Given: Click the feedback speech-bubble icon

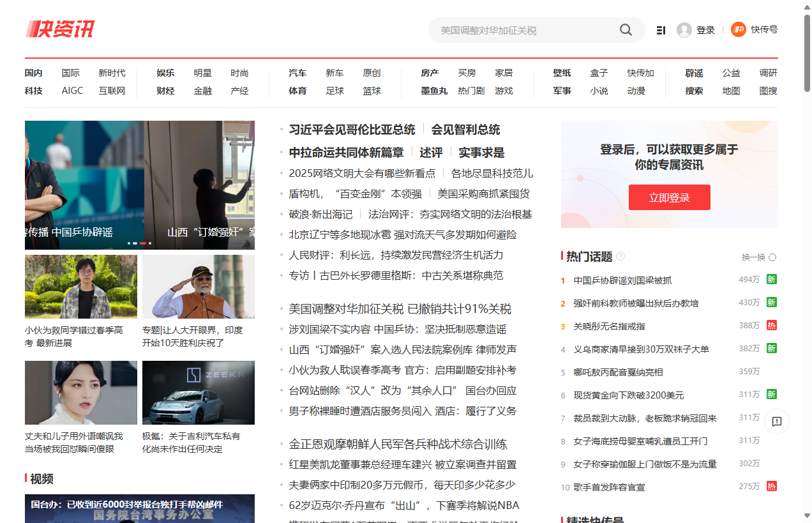Looking at the screenshot, I should coord(777,421).
